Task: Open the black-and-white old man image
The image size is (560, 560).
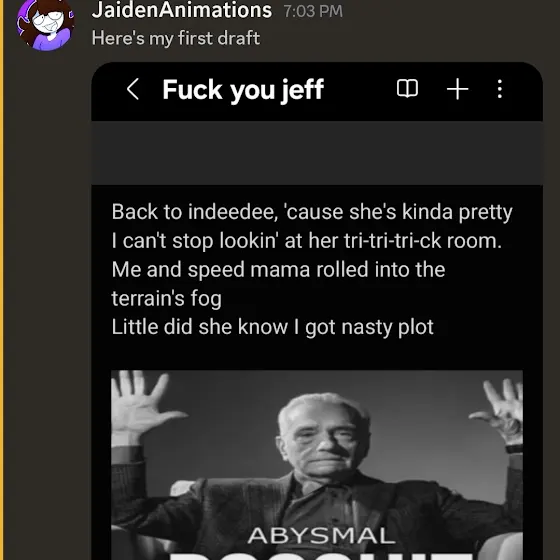Action: 317,465
